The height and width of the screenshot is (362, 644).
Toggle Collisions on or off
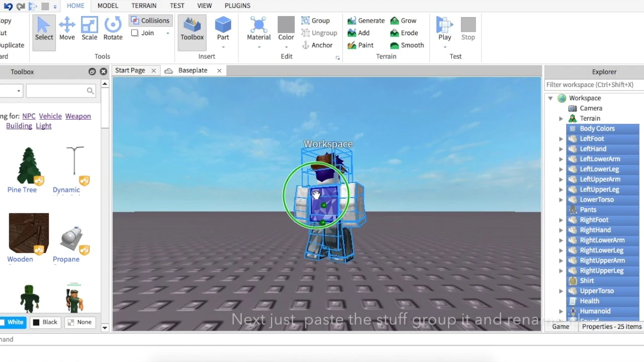[150, 21]
